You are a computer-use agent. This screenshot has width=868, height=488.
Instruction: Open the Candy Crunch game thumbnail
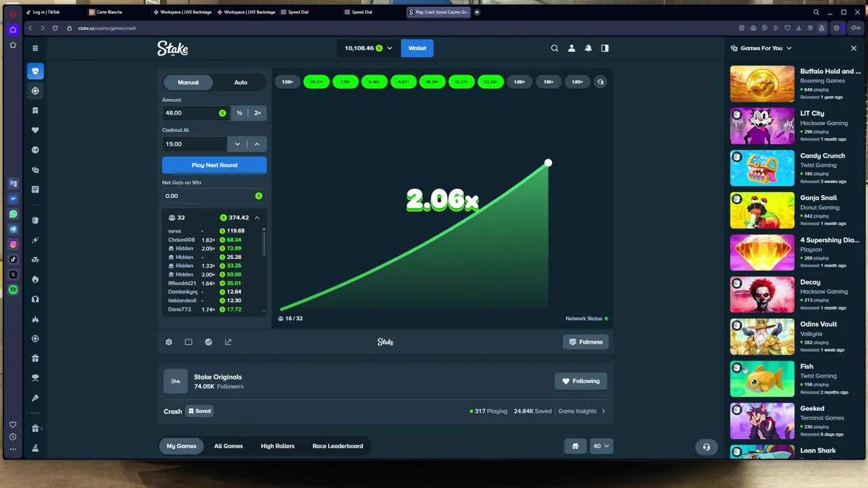762,168
